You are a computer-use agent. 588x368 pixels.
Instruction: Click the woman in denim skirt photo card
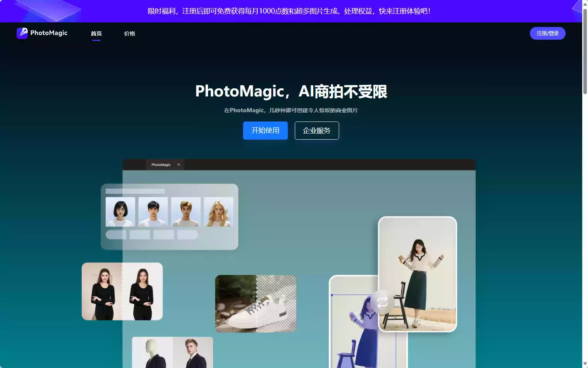[x=417, y=274]
